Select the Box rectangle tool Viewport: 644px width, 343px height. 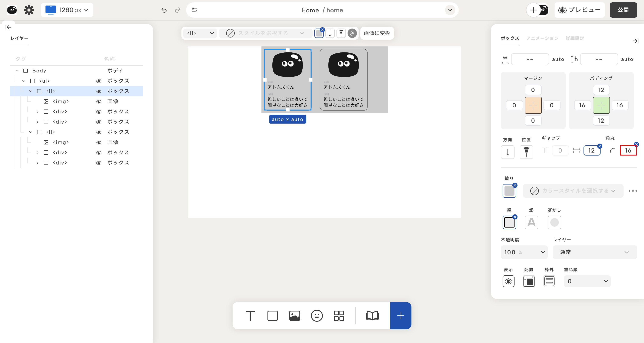coord(272,316)
